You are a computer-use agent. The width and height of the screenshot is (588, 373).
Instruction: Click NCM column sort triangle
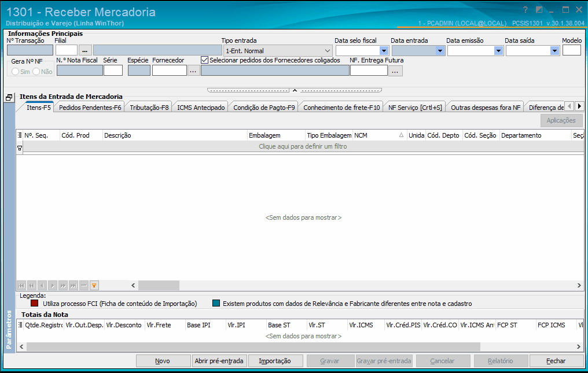point(401,135)
